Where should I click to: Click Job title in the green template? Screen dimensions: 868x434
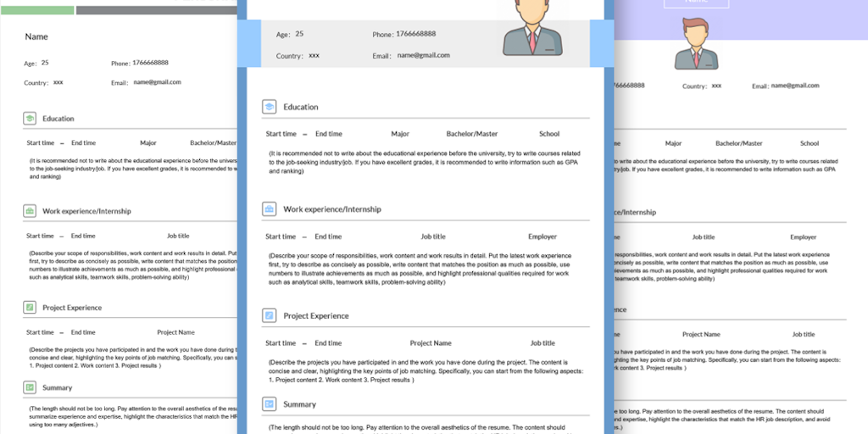(178, 236)
